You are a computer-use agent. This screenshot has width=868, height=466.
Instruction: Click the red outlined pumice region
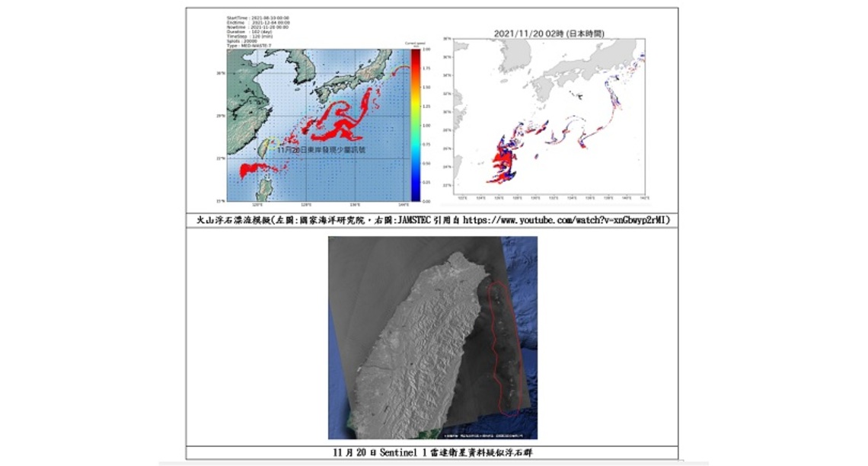pyautogui.click(x=506, y=349)
